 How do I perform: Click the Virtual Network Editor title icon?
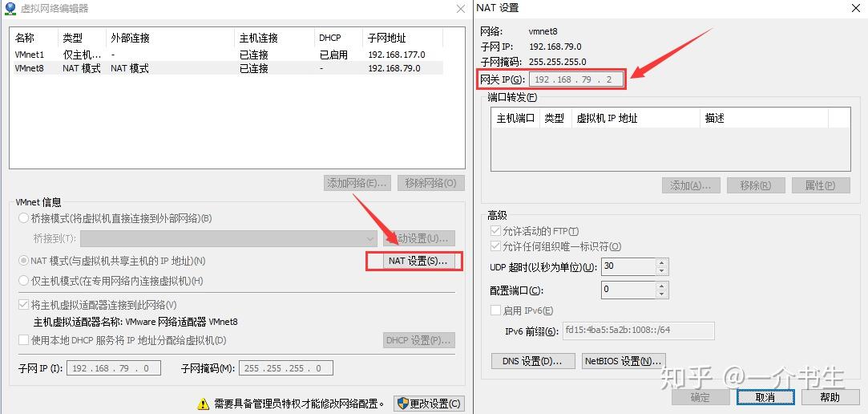[10, 9]
